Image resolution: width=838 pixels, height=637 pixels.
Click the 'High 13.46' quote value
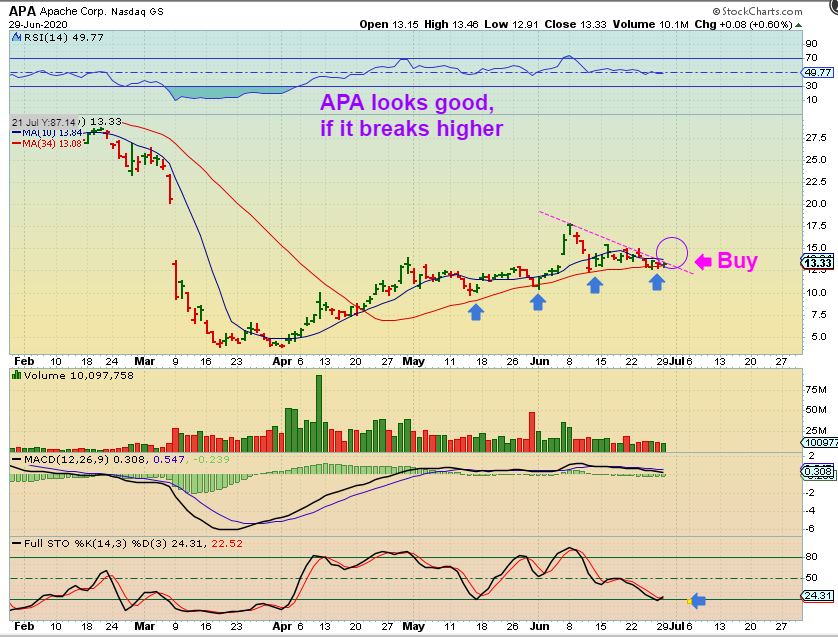point(452,25)
